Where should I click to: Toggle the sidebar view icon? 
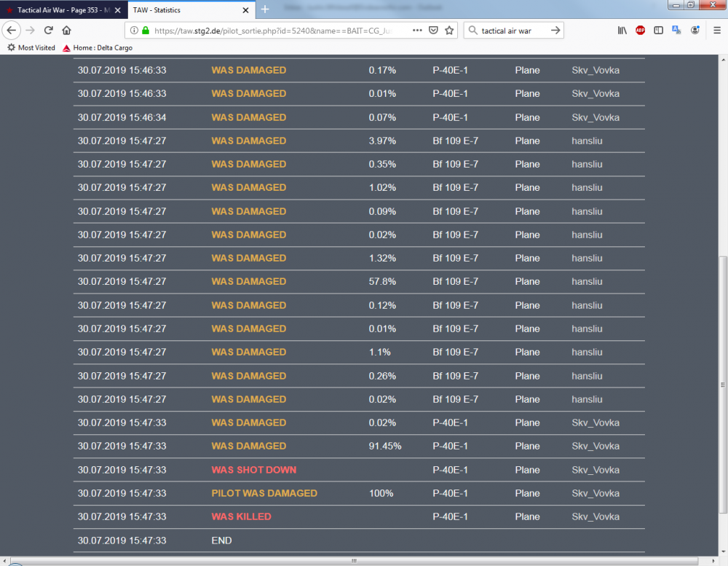coord(658,31)
